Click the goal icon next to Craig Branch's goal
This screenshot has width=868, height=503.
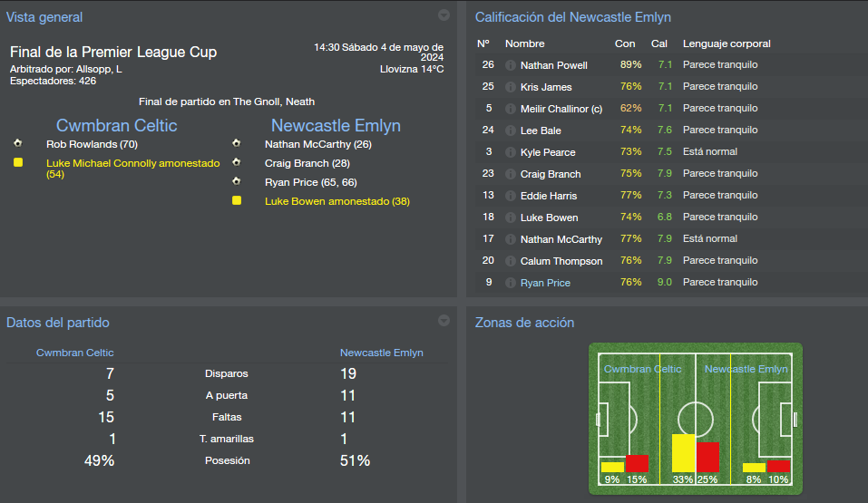(237, 162)
